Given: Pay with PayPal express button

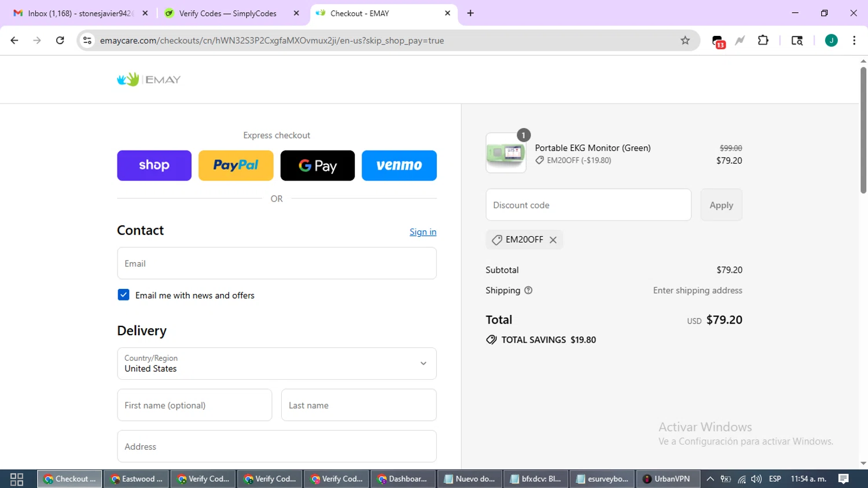Looking at the screenshot, I should tap(236, 166).
